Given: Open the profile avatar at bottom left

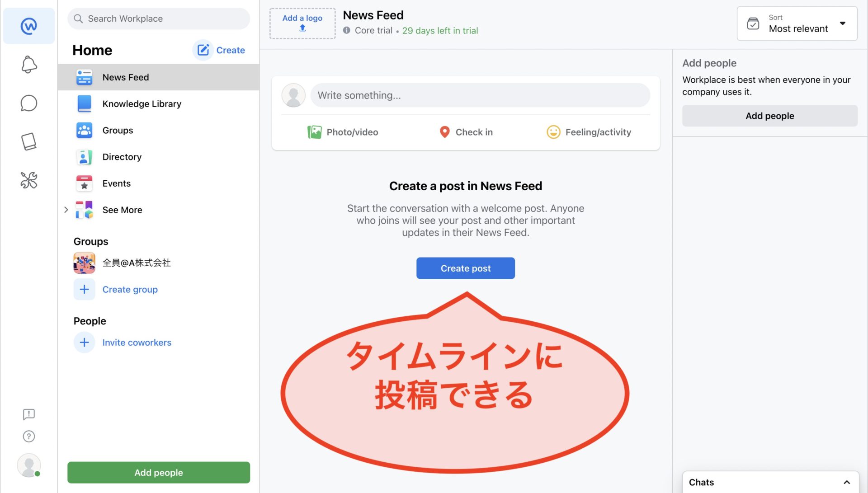Looking at the screenshot, I should (x=29, y=465).
